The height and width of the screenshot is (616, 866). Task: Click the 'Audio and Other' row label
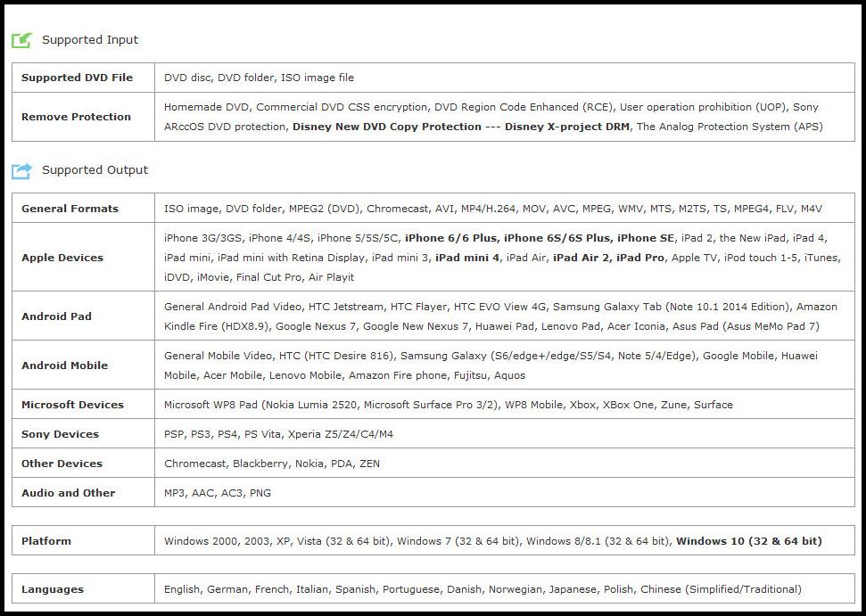point(68,493)
